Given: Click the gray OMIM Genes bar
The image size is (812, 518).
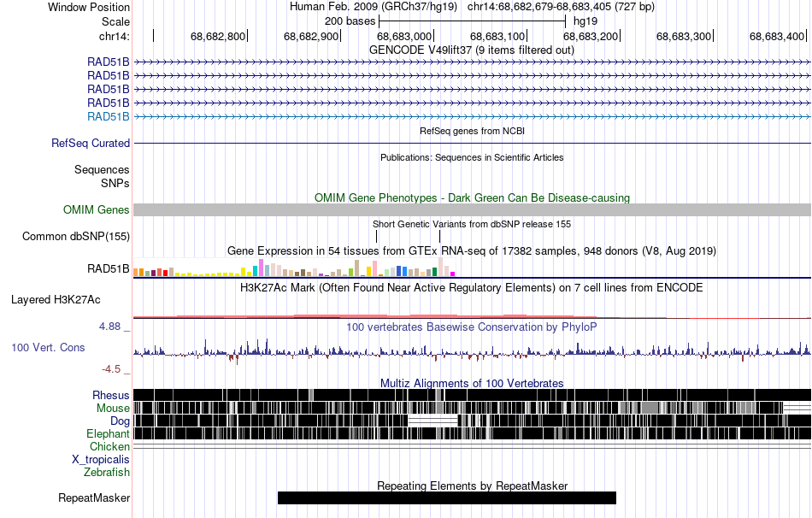Looking at the screenshot, I should [x=473, y=209].
